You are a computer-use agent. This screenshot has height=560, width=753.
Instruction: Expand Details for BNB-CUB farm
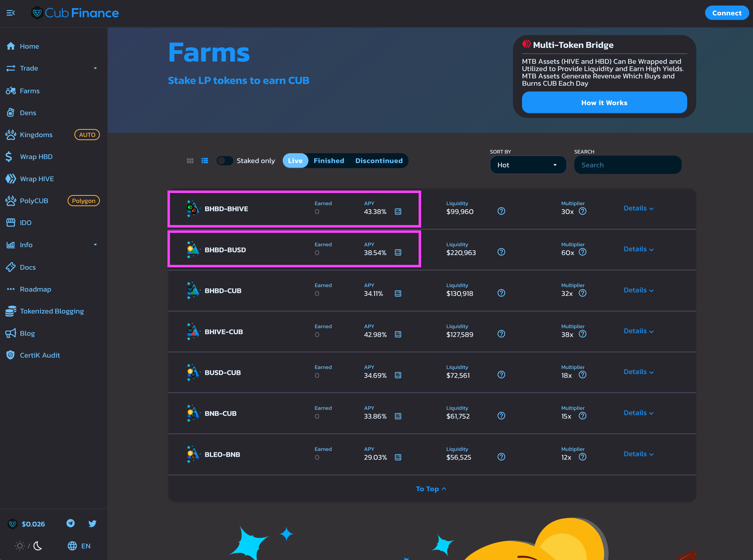point(638,413)
